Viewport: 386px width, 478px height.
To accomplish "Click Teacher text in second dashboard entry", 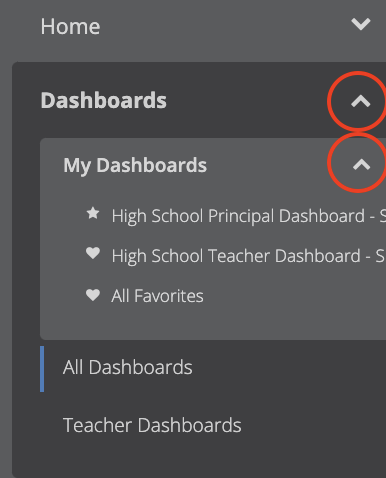I will tap(239, 256).
